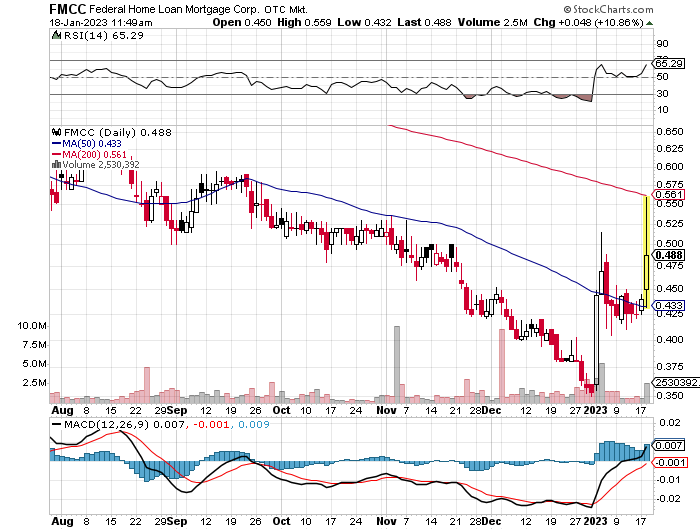Viewport: 700px width, 530px height.
Task: Click 'Dec' on the MACD panel date axis
Action: click(x=491, y=521)
